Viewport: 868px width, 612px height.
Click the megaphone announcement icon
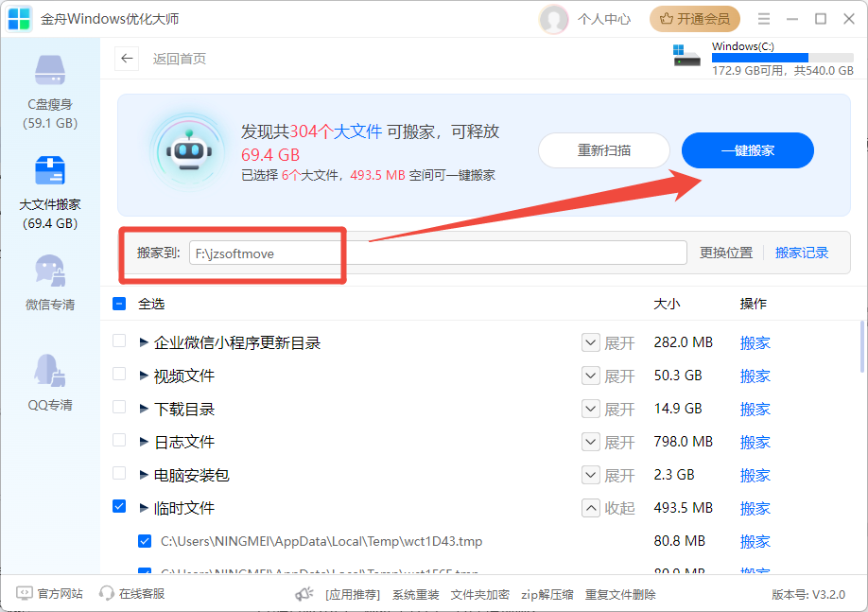point(304,594)
